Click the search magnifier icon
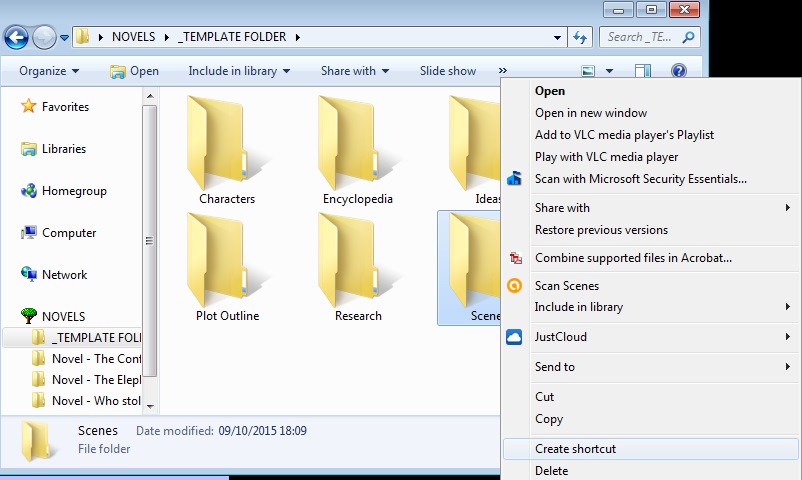Viewport: 802px width, 480px height. tap(688, 37)
